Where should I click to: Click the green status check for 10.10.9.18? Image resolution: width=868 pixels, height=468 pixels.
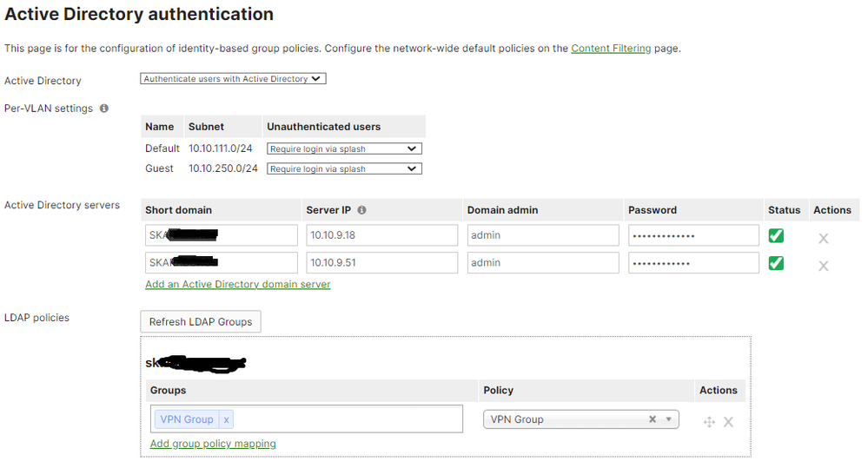[776, 235]
